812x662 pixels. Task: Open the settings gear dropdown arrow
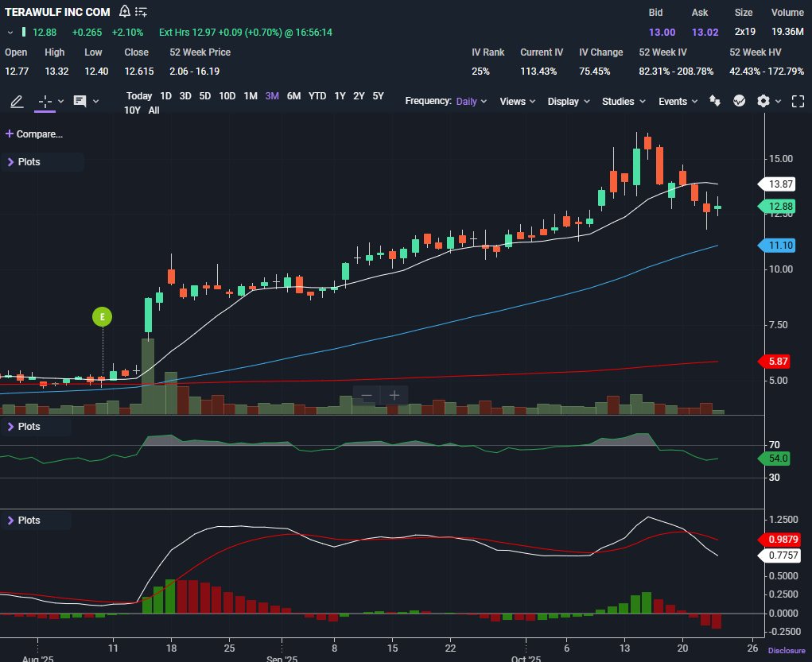[778, 102]
